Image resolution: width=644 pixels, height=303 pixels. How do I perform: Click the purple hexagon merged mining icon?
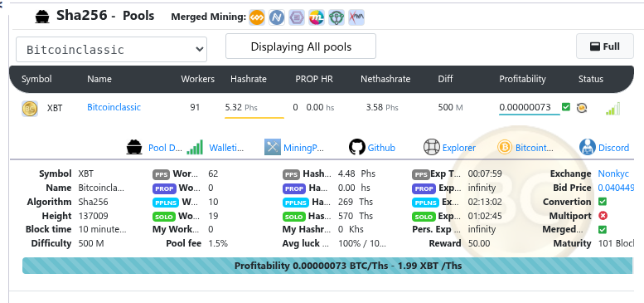coord(297,17)
